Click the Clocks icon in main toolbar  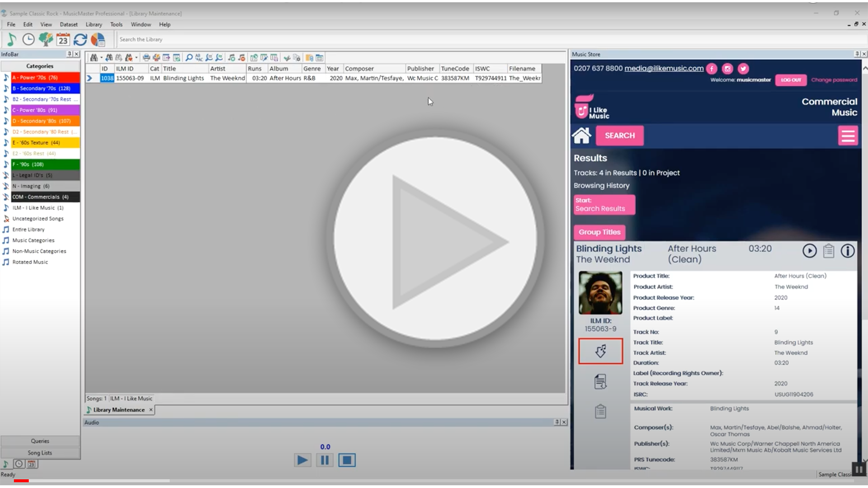coord(28,40)
